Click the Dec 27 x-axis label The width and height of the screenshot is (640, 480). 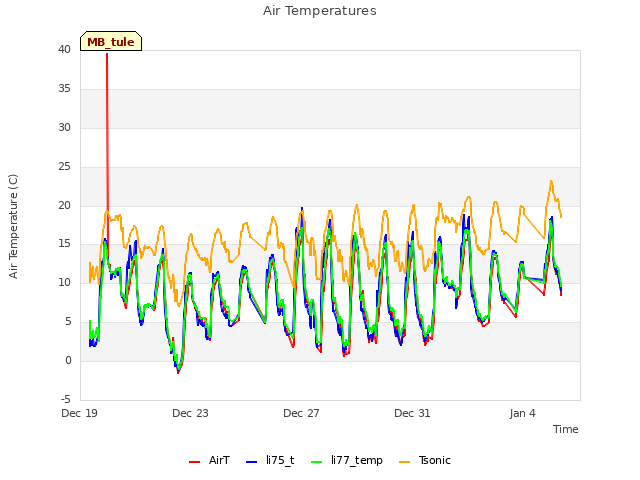pos(301,413)
